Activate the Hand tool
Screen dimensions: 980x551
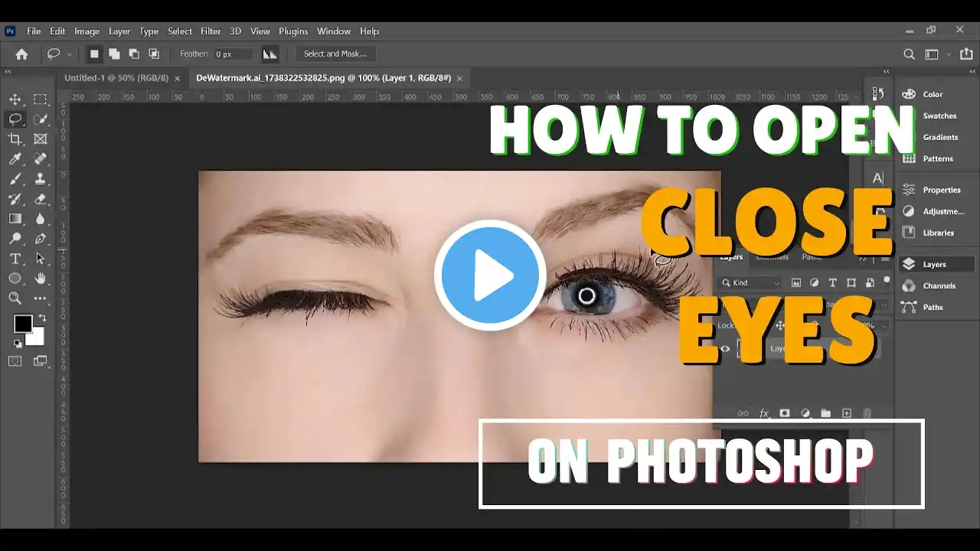[41, 279]
